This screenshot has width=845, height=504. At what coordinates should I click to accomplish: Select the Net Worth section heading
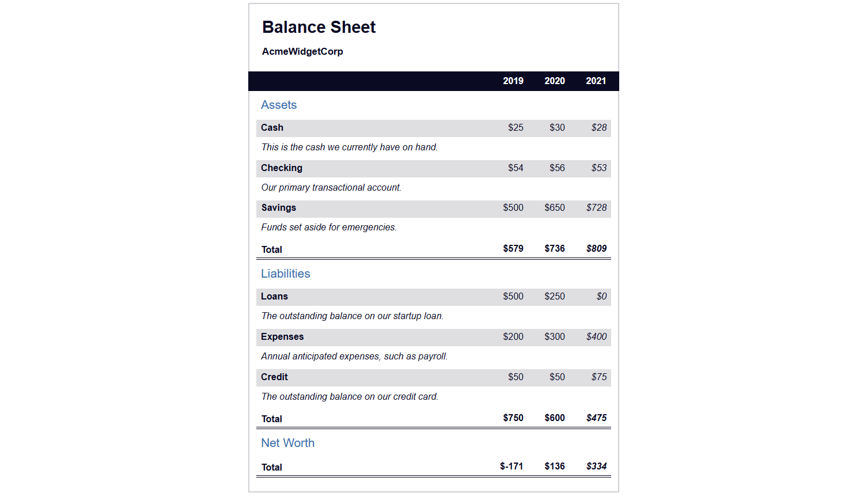click(288, 443)
